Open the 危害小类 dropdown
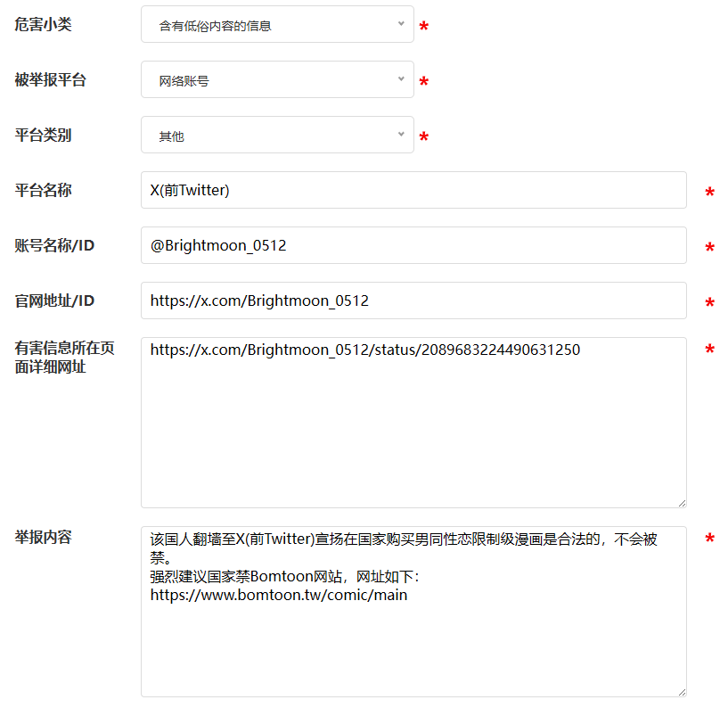Viewport: 728px width, 708px height. (277, 24)
